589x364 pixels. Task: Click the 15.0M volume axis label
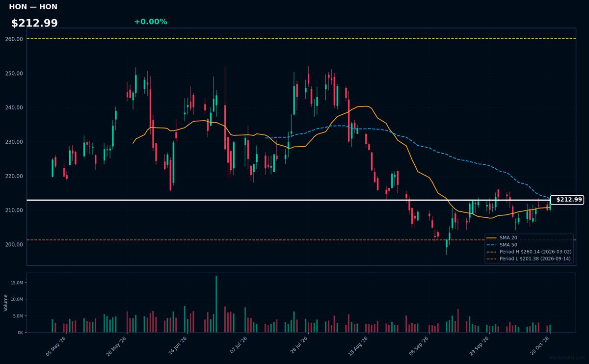coord(16,283)
